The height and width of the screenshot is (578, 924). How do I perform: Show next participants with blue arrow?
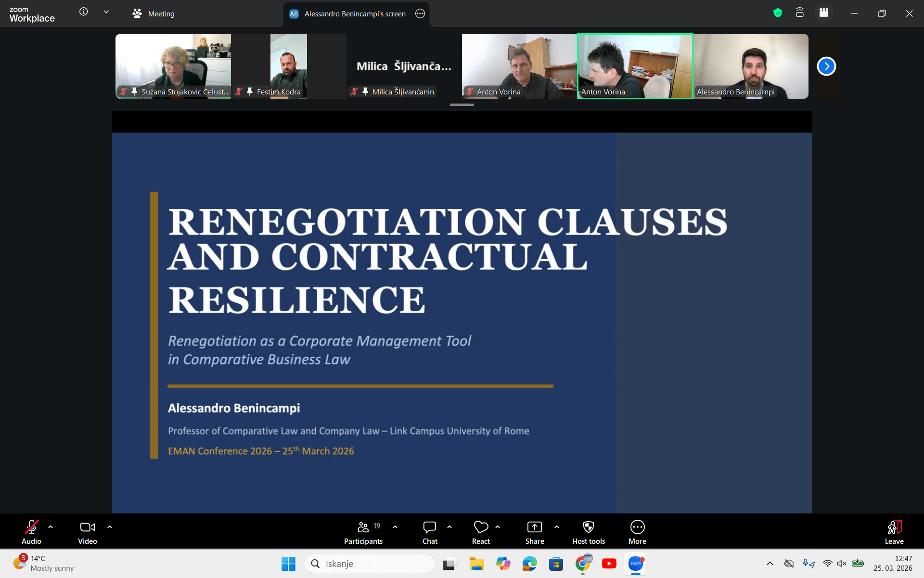point(826,66)
